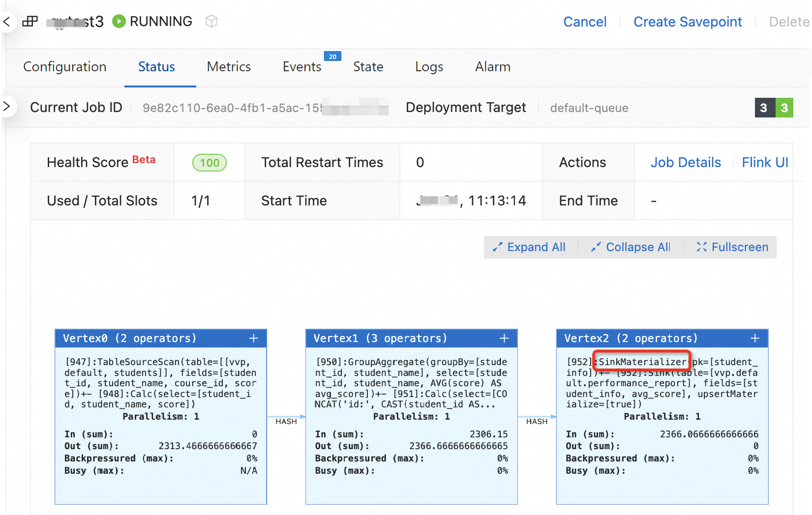Click Vertex2 In (sum) value 2366.0666666666666
Screen dimensions: 812x515
click(x=709, y=434)
